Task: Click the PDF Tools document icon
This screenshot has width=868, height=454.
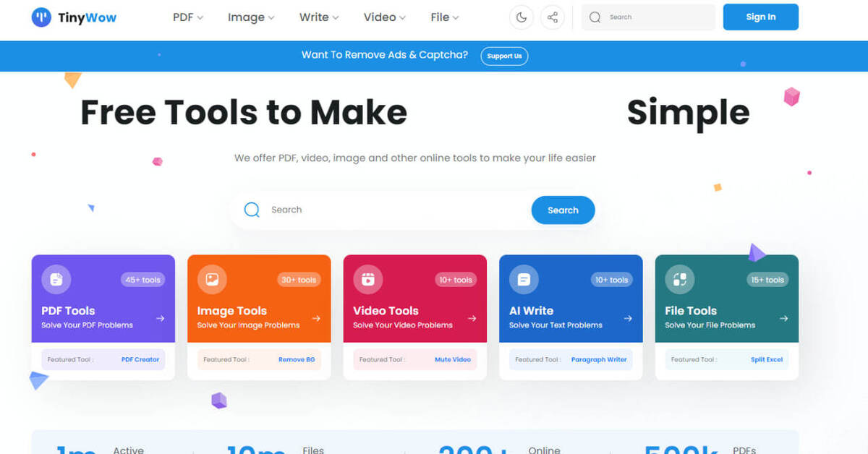Action: coord(56,279)
